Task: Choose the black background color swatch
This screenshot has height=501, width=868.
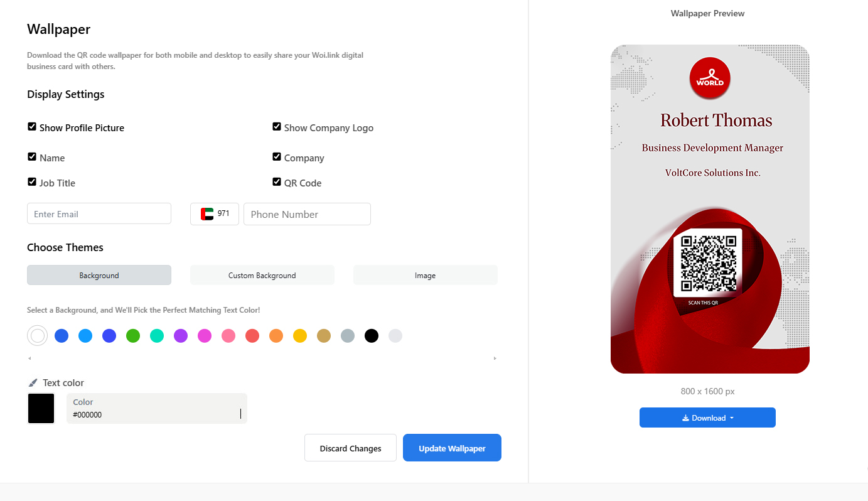Action: (x=372, y=336)
